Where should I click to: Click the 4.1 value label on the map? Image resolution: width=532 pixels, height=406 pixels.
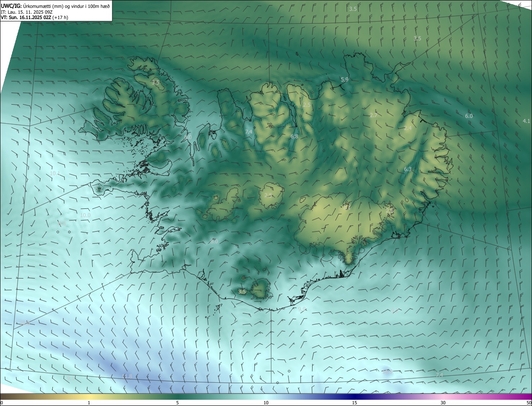point(526,121)
